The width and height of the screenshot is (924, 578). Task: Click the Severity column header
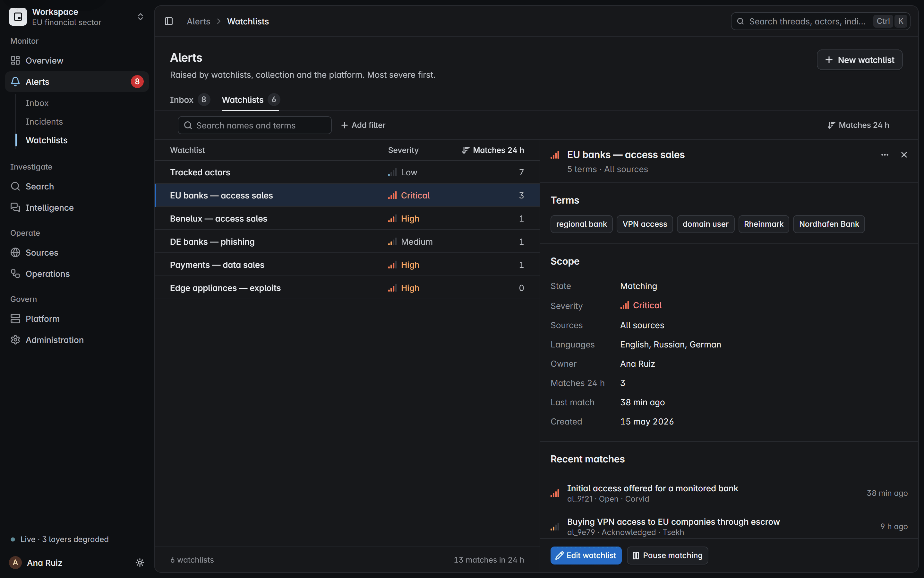coord(403,150)
